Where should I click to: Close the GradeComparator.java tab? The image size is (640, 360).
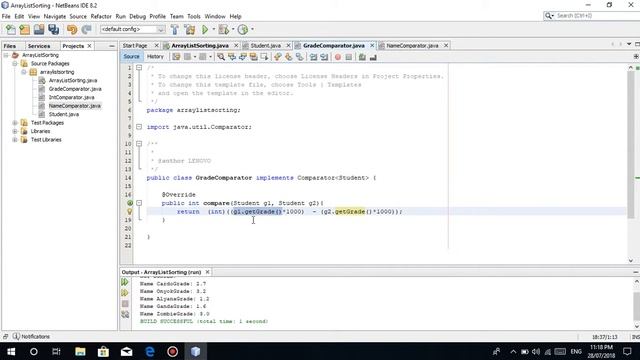pos(372,46)
